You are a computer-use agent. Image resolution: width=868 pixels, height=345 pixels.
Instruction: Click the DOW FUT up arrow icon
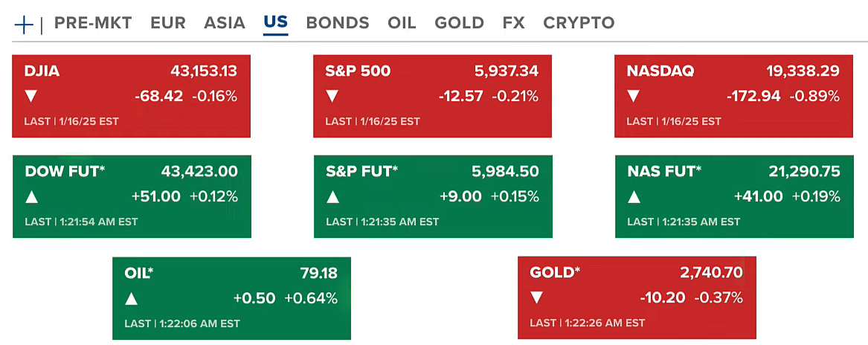[x=31, y=197]
